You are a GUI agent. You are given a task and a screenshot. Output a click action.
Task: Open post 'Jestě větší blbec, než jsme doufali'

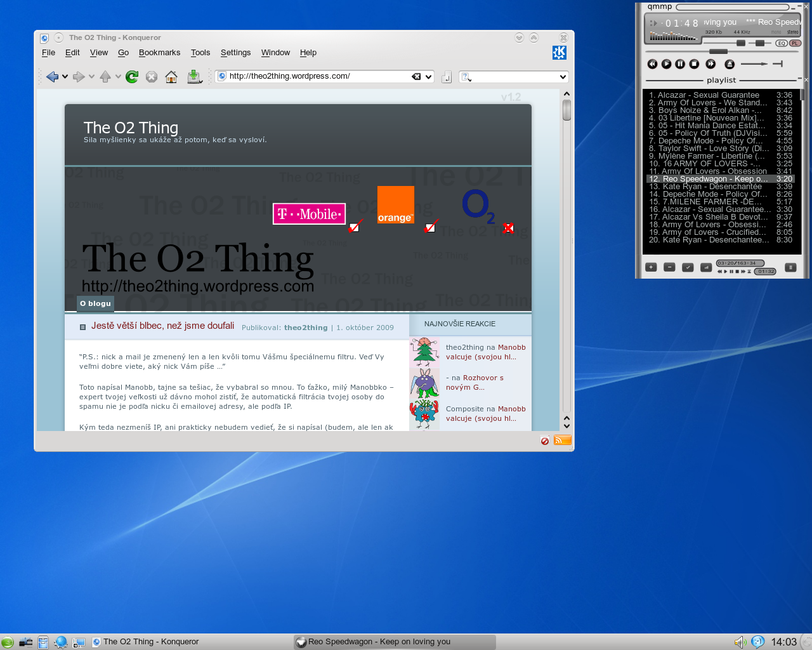pyautogui.click(x=162, y=326)
